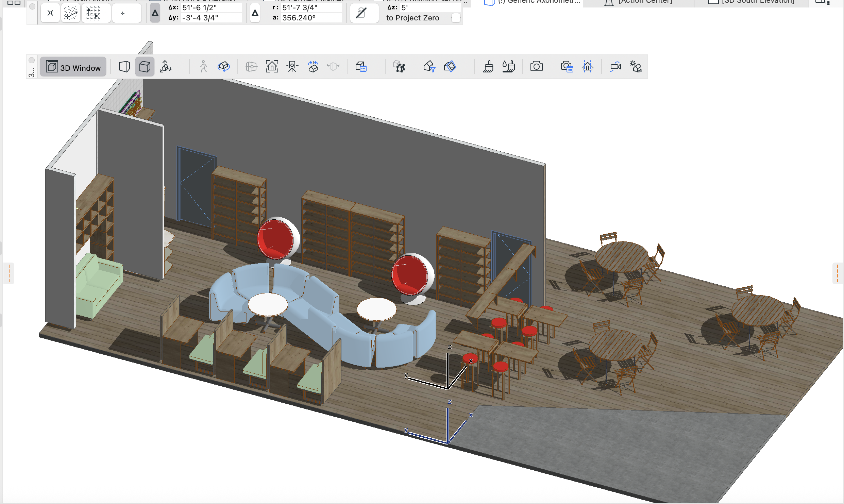Screen dimensions: 844x504
Task: Open the tab overview icon at tab bar end
Action: [823, 3]
